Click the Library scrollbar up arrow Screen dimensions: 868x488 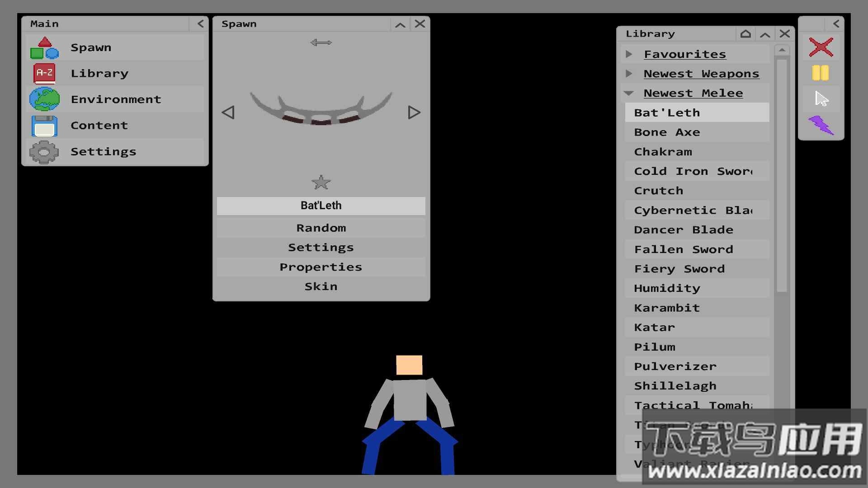click(x=782, y=50)
